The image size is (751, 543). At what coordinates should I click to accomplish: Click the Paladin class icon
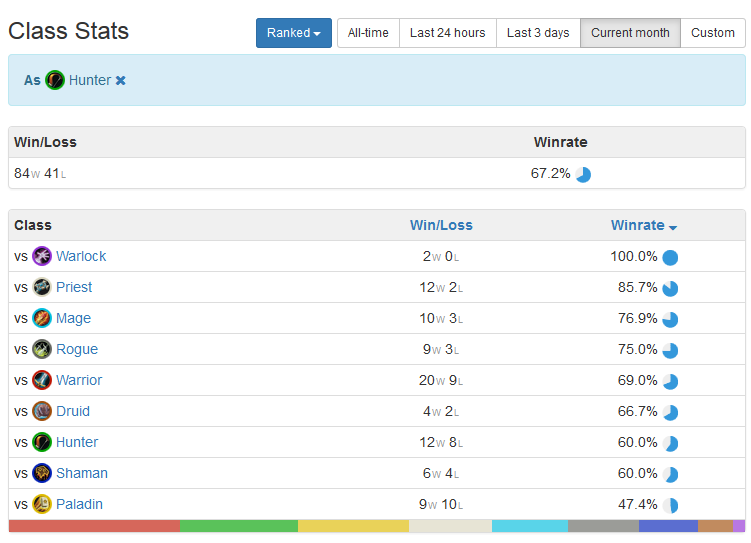[42, 504]
